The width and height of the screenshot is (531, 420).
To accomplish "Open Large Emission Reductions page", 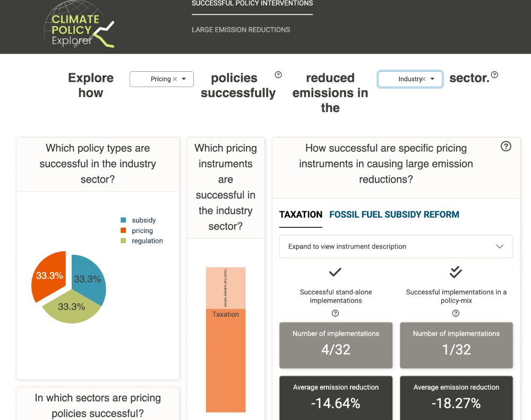I will (241, 30).
